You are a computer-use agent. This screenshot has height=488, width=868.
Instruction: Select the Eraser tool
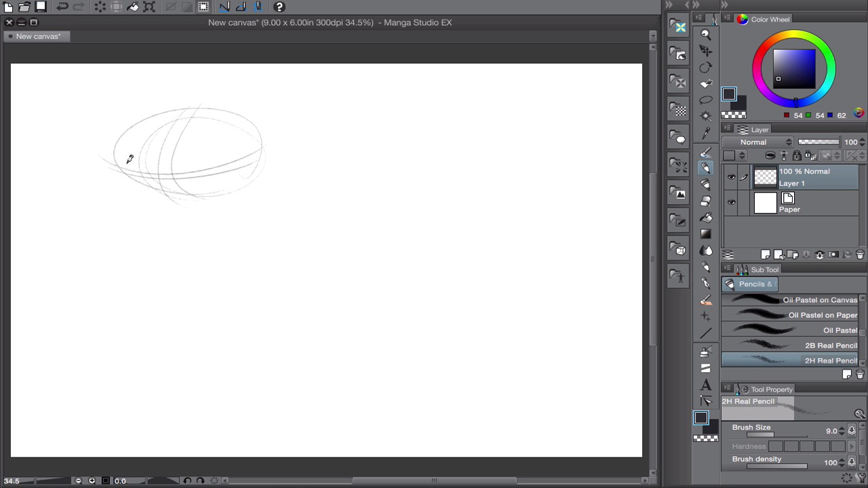pyautogui.click(x=706, y=201)
